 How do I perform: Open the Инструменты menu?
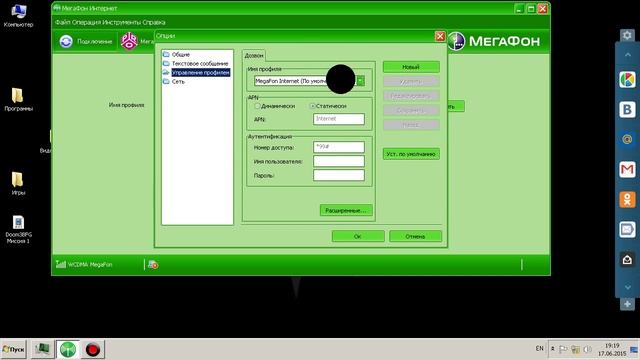pos(121,22)
